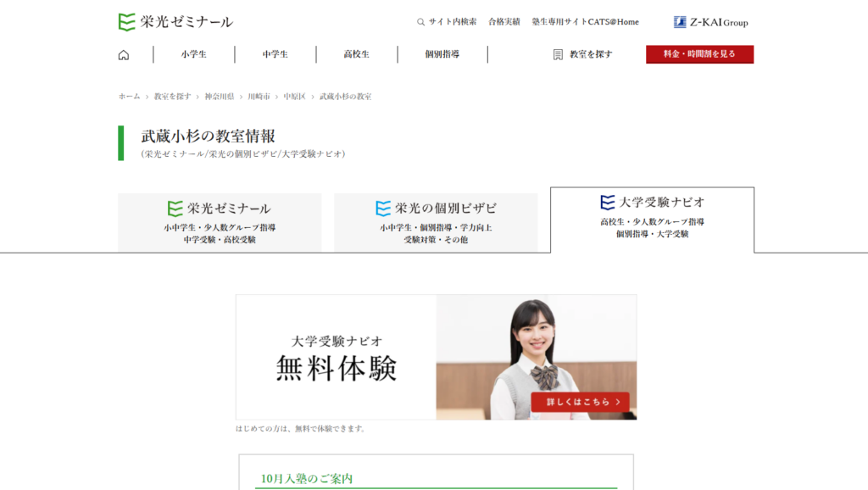Open the 個別指導 menu
The height and width of the screenshot is (490, 868).
coord(442,54)
